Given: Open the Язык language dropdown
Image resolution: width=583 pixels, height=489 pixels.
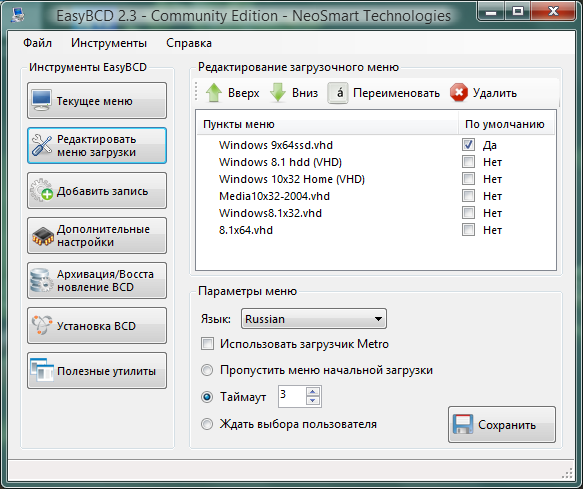Looking at the screenshot, I should [314, 319].
